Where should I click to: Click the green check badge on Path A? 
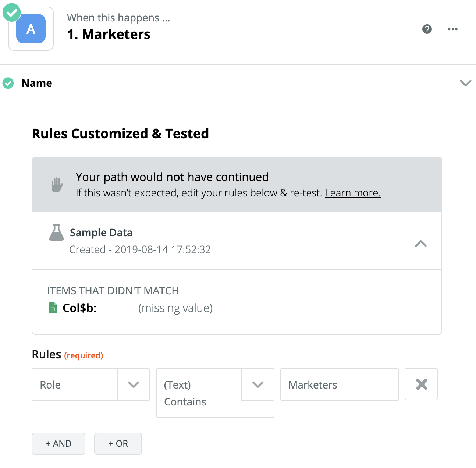point(12,13)
